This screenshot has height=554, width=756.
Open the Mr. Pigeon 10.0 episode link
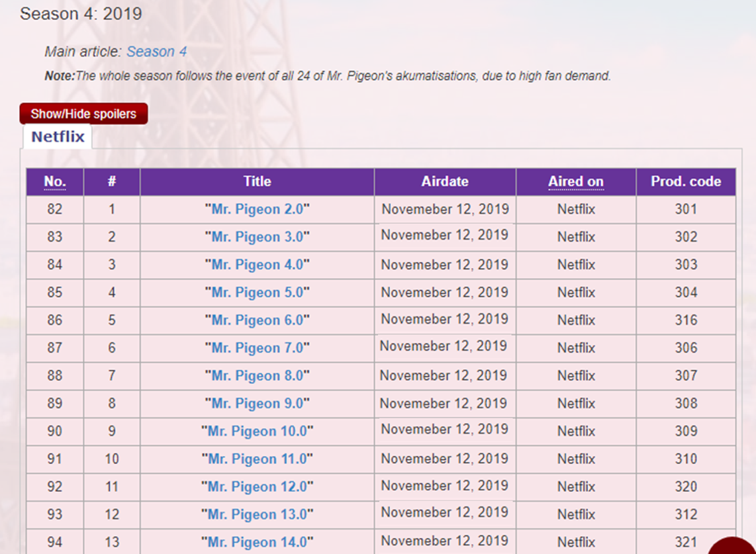(x=257, y=432)
